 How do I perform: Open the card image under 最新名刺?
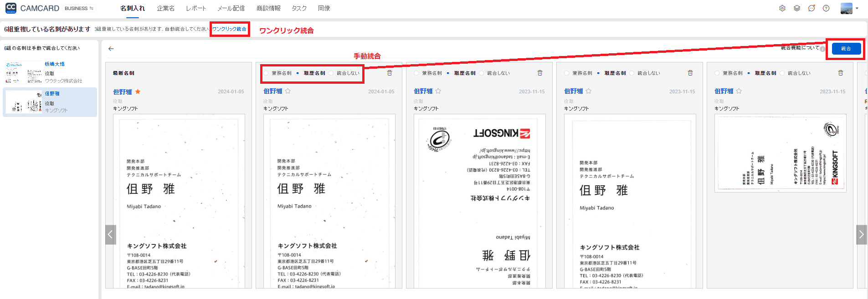click(x=179, y=201)
